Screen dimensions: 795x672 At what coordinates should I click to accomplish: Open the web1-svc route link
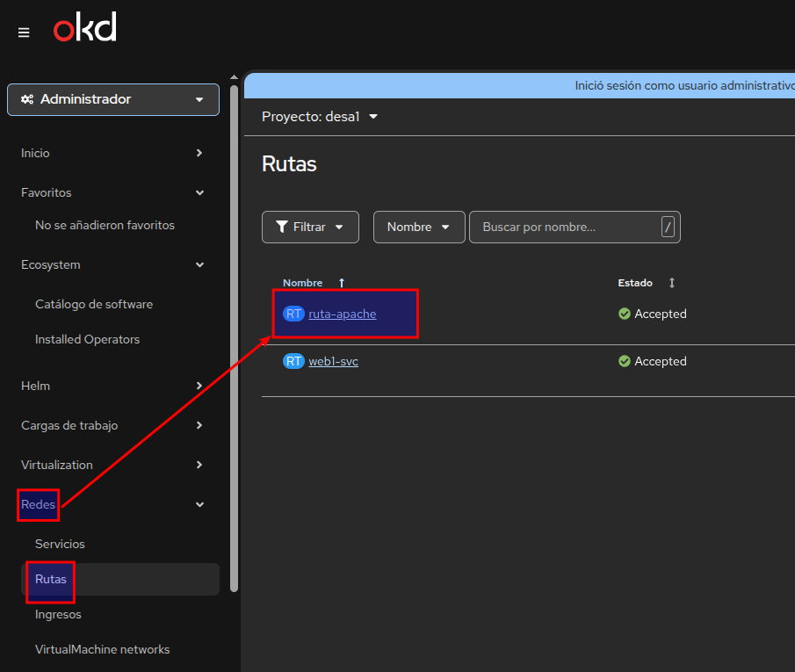point(333,361)
